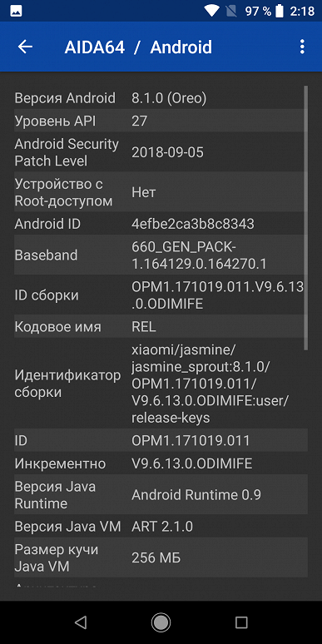Tap the Уровень API 27 row
Viewport: 322px width, 644px height.
[x=161, y=121]
